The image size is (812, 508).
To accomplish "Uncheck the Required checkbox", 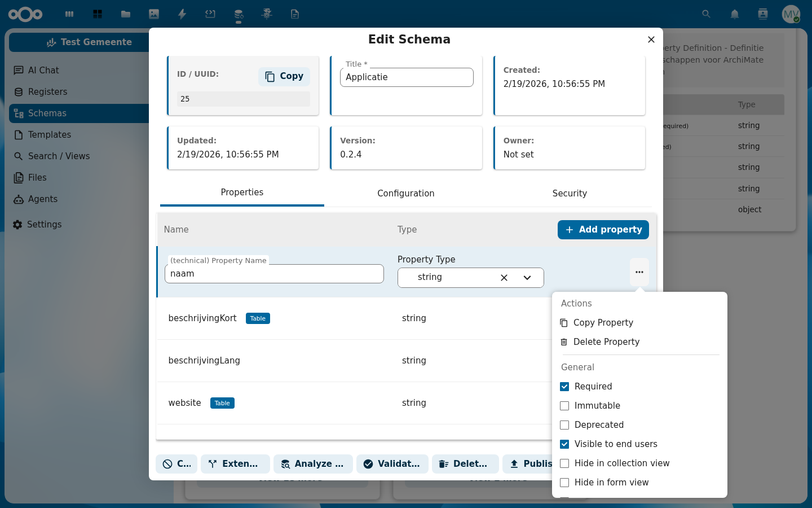I will pyautogui.click(x=564, y=387).
